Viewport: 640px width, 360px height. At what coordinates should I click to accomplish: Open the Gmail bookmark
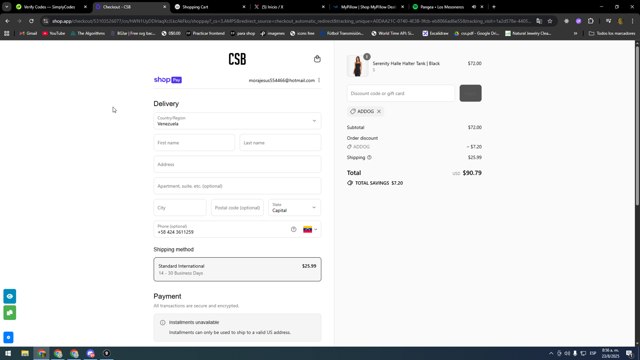pyautogui.click(x=28, y=33)
